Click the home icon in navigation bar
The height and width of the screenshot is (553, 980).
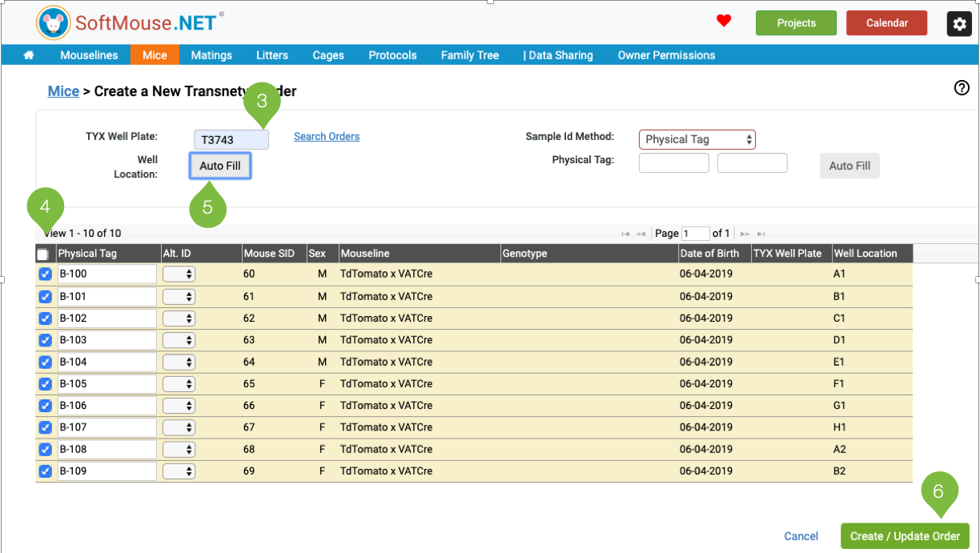point(29,55)
